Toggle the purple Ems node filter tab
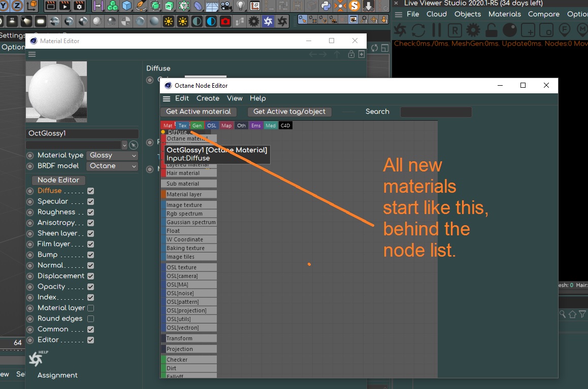The width and height of the screenshot is (588, 389). (256, 126)
